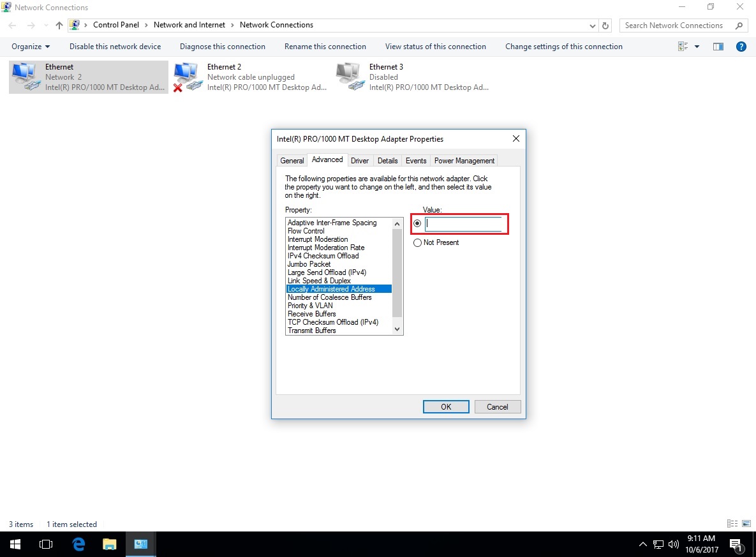
Task: Click the address bar location icon
Action: (75, 25)
